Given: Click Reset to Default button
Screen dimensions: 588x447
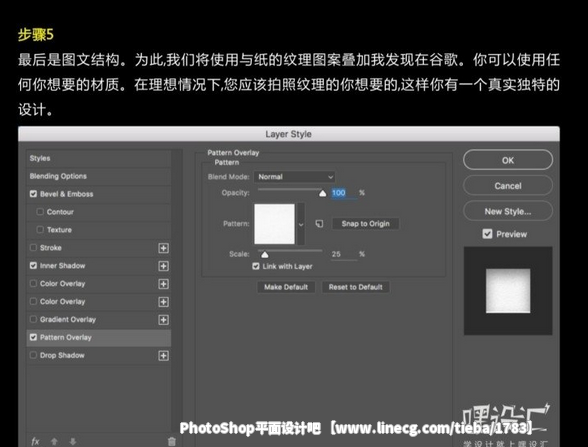Looking at the screenshot, I should pyautogui.click(x=356, y=287).
